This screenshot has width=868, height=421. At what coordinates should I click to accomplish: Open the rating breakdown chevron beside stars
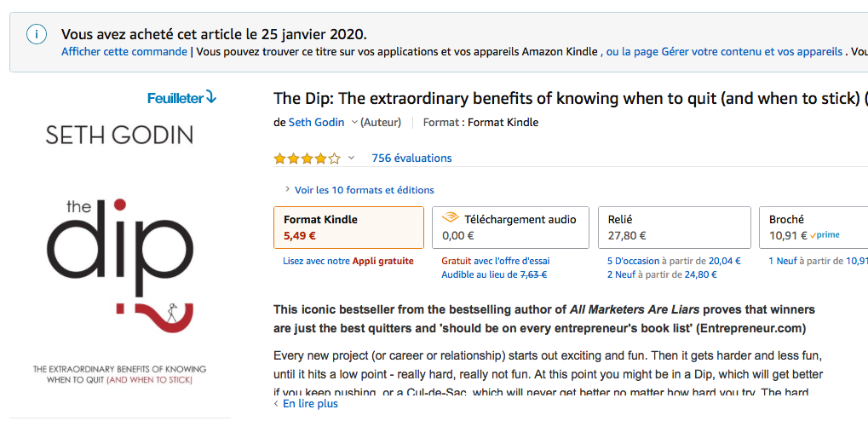(x=351, y=158)
